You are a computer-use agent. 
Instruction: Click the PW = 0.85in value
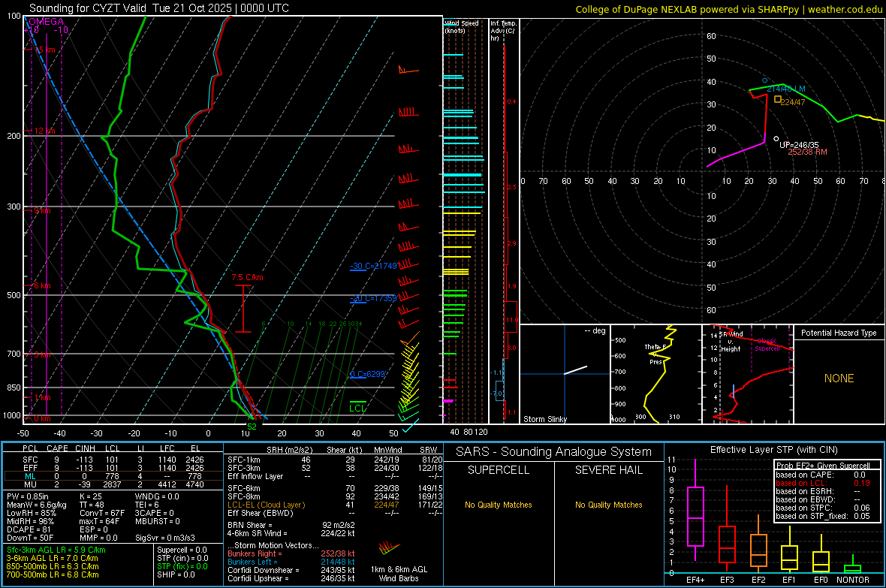[x=31, y=496]
